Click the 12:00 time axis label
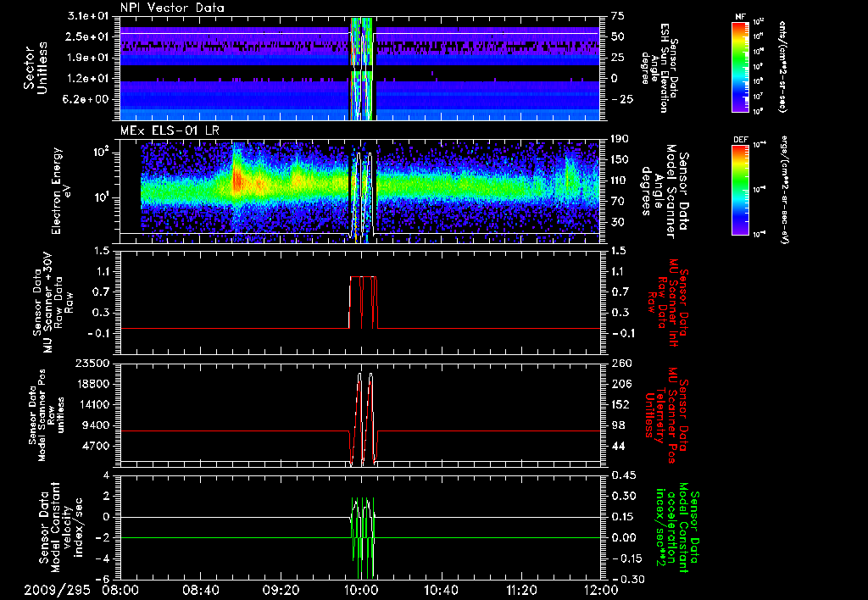The width and height of the screenshot is (868, 600). 601,590
